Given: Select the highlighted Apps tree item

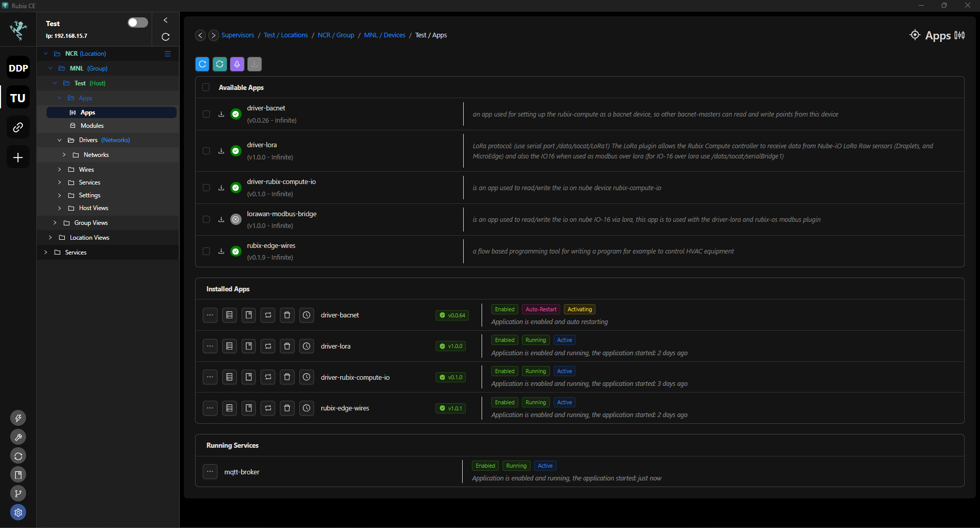Looking at the screenshot, I should coord(111,112).
